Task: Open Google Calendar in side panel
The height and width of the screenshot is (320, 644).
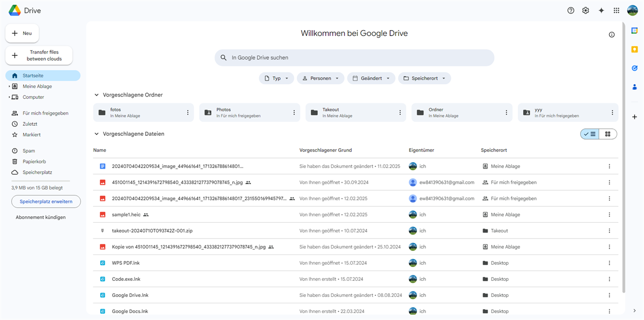Action: [x=634, y=31]
